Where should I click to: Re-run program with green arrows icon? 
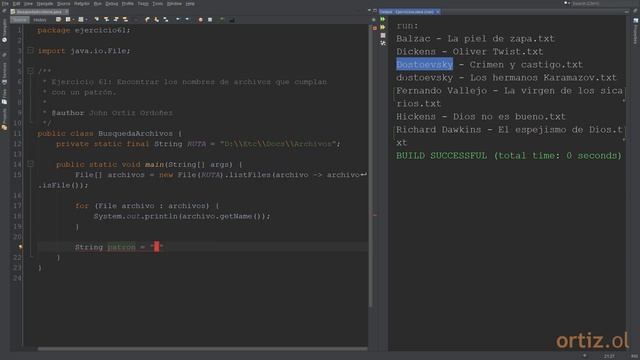[383, 19]
